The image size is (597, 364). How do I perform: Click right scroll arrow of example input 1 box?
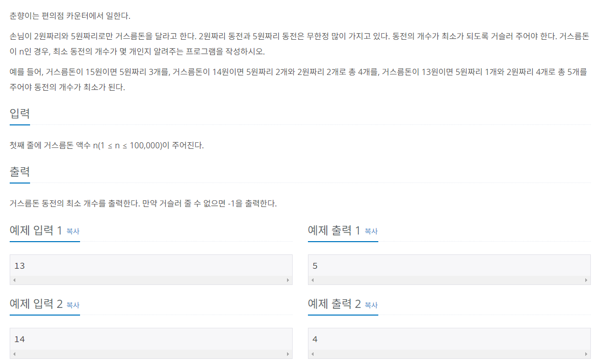point(288,280)
